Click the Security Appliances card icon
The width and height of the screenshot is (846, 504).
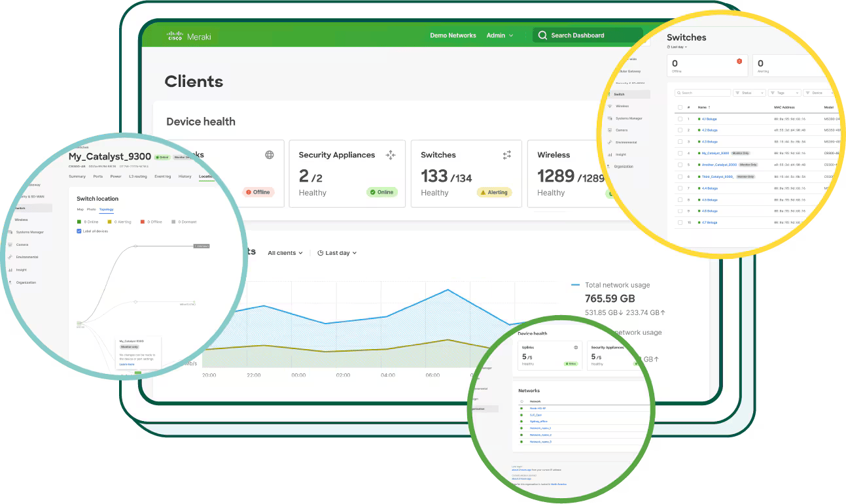(x=391, y=155)
